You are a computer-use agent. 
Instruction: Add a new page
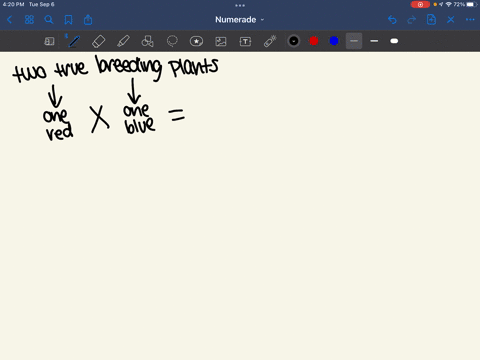tap(431, 20)
